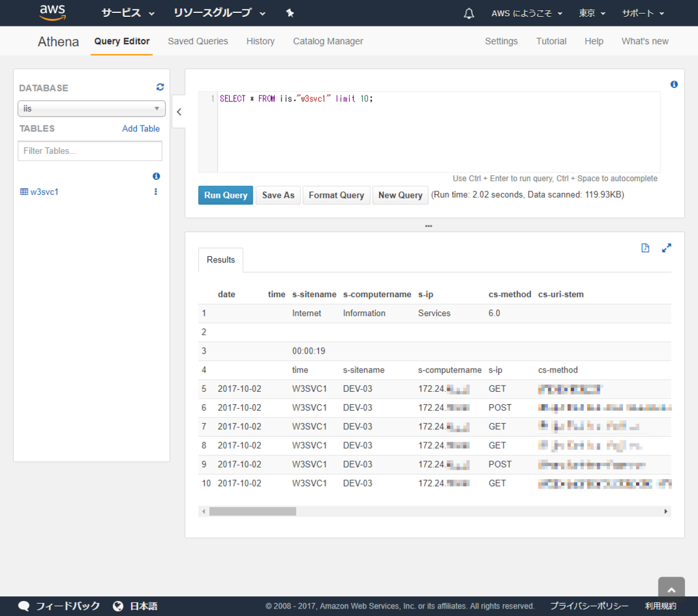Show query editor info icon
Screen dimensions: 698x616
click(x=674, y=84)
